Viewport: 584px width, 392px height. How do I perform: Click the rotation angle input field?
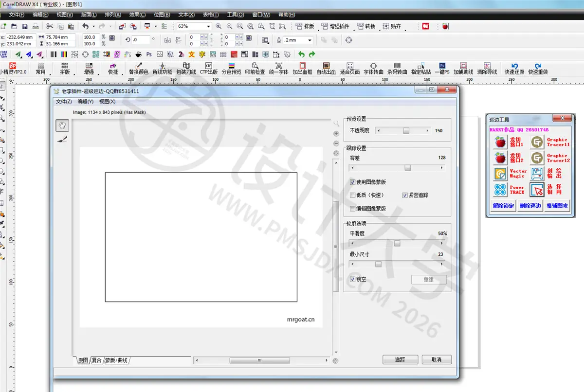(141, 40)
